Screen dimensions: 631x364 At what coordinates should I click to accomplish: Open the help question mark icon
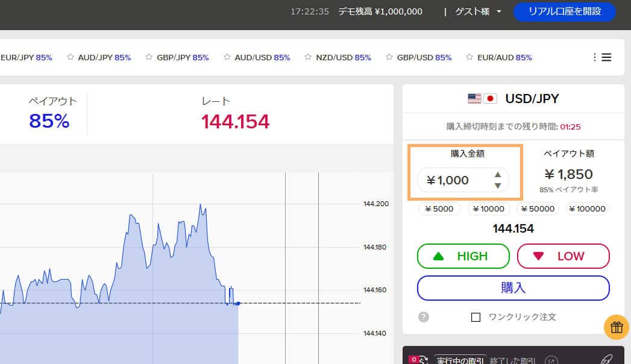tap(423, 317)
